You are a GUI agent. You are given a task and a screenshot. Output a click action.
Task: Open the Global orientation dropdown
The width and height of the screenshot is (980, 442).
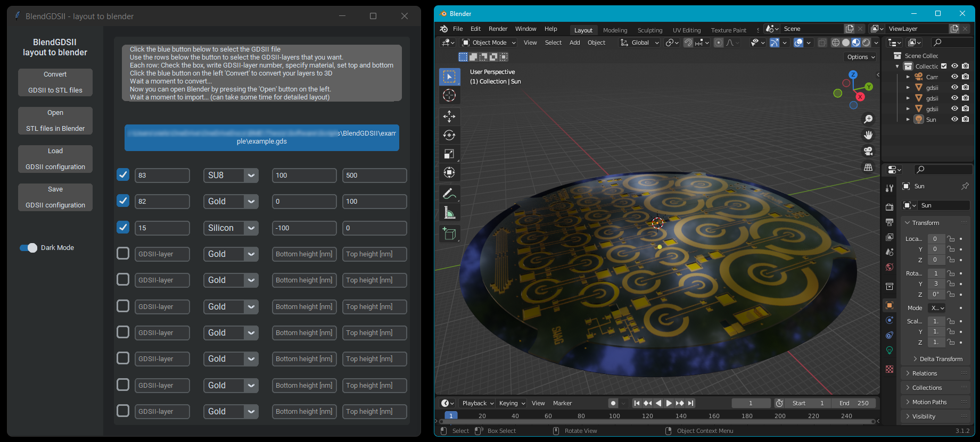[639, 43]
